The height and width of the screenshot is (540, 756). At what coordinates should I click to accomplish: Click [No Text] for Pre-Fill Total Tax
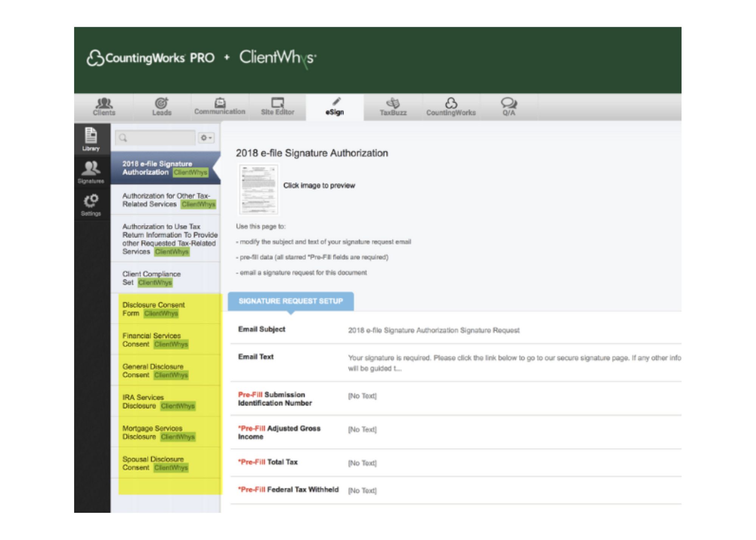pos(362,463)
